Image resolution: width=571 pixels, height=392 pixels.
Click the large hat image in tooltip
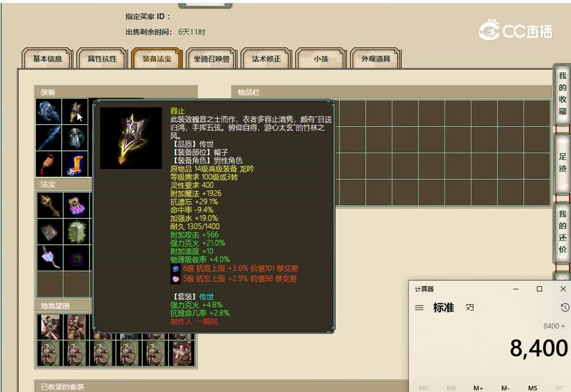pyautogui.click(x=131, y=138)
